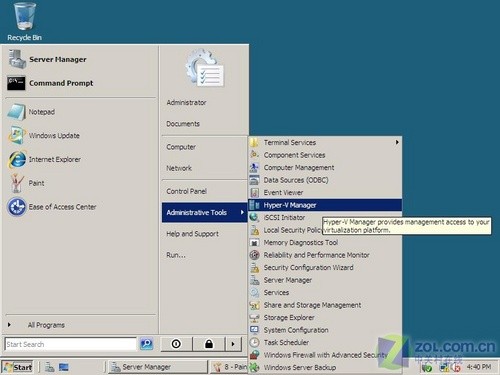Viewport: 500px width, 375px height.
Task: Expand All Programs arrow
Action: click(x=9, y=325)
